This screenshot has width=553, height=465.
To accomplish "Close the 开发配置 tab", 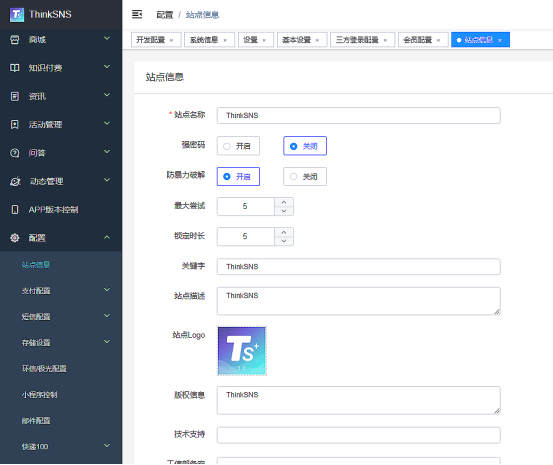I will pos(171,40).
